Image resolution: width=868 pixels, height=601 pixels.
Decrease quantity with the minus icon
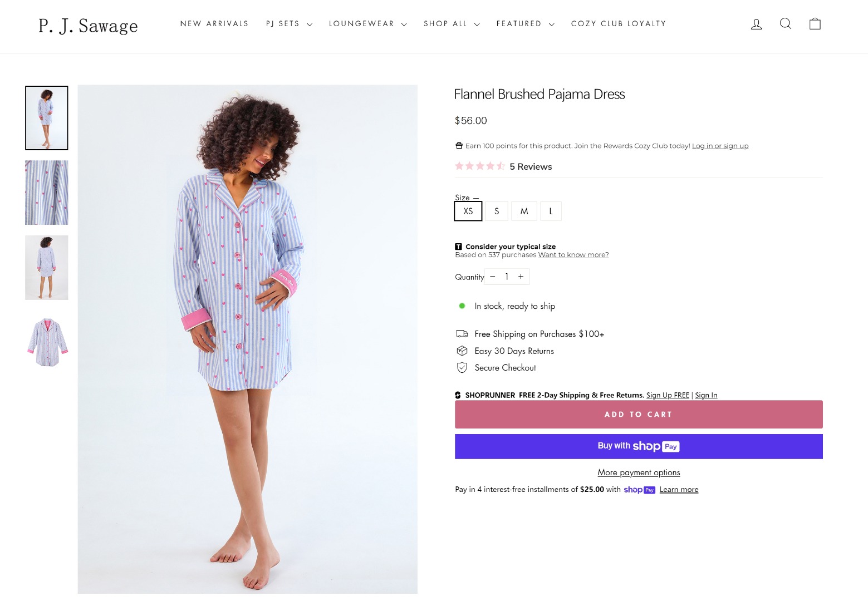(493, 277)
